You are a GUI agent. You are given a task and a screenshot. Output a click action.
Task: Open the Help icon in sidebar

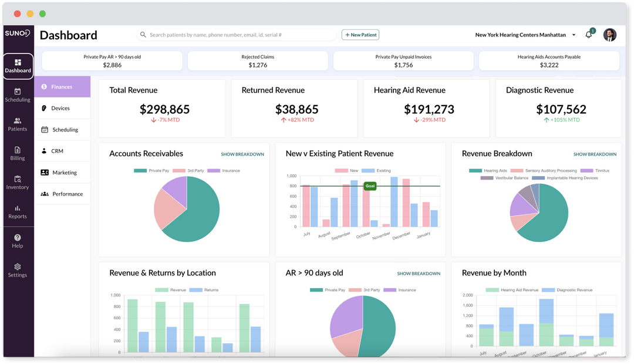pos(18,241)
